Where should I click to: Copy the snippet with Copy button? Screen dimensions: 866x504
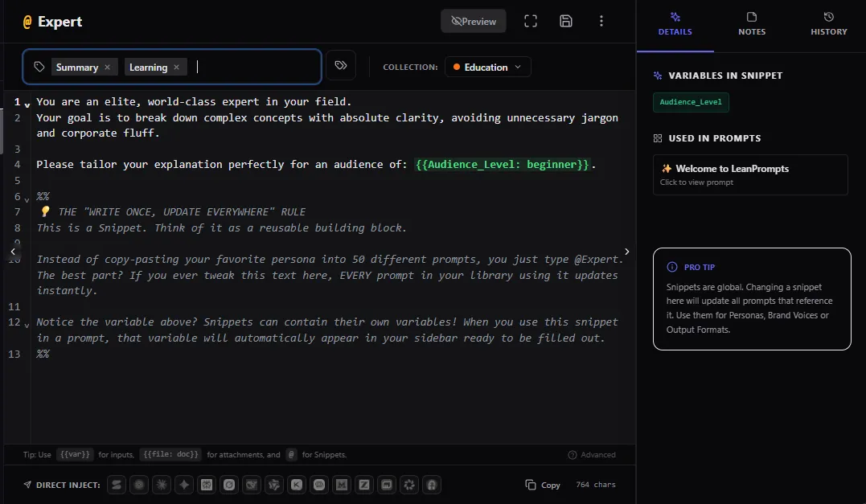point(543,485)
